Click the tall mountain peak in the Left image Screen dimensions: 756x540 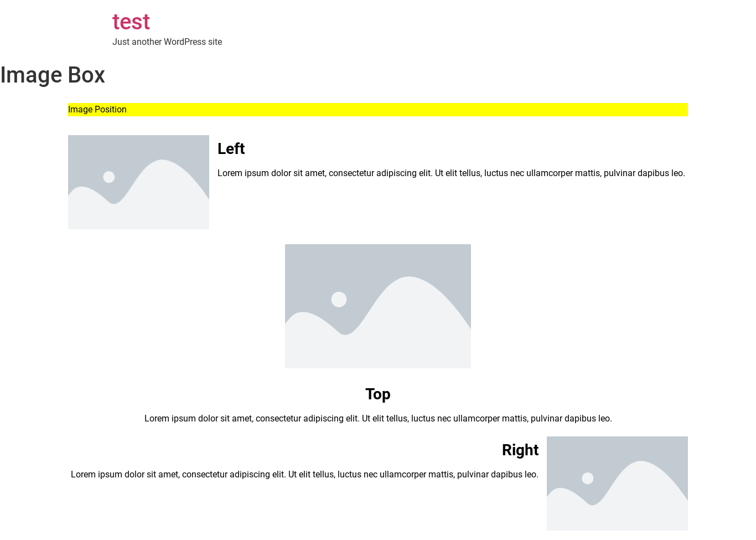(x=163, y=172)
